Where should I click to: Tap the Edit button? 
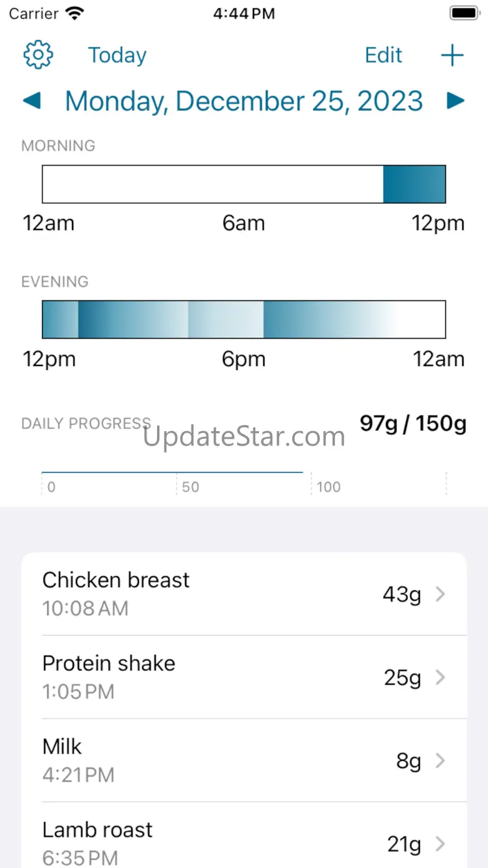coord(384,55)
